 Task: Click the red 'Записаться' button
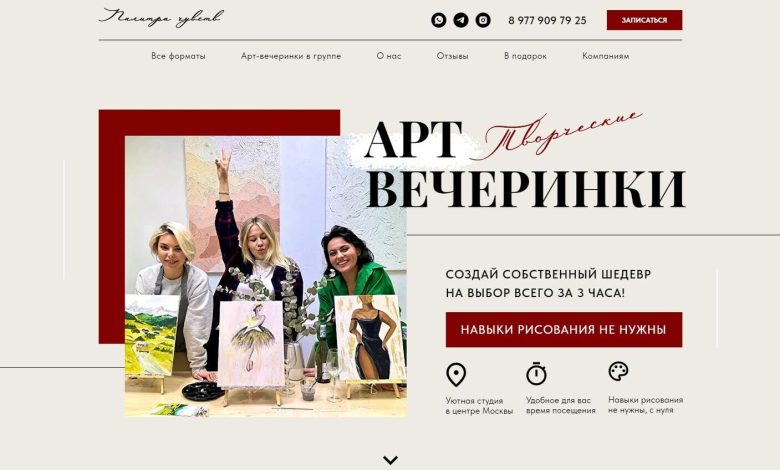click(644, 20)
